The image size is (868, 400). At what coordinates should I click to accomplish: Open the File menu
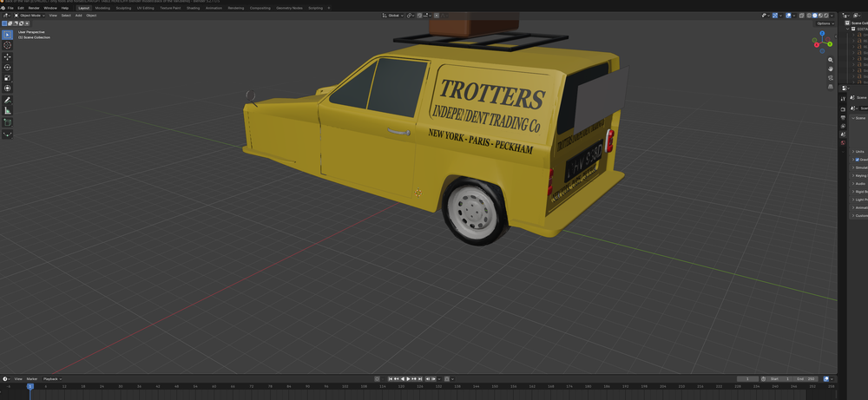(x=10, y=9)
